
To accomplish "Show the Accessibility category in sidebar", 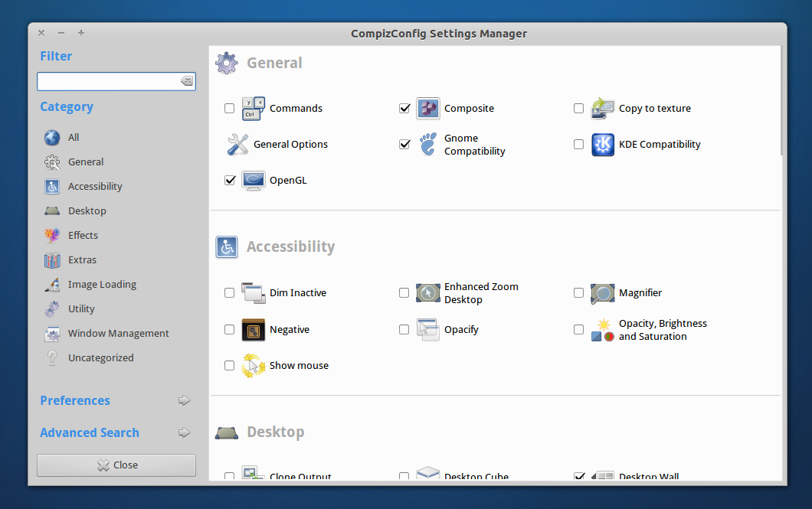I will [95, 187].
